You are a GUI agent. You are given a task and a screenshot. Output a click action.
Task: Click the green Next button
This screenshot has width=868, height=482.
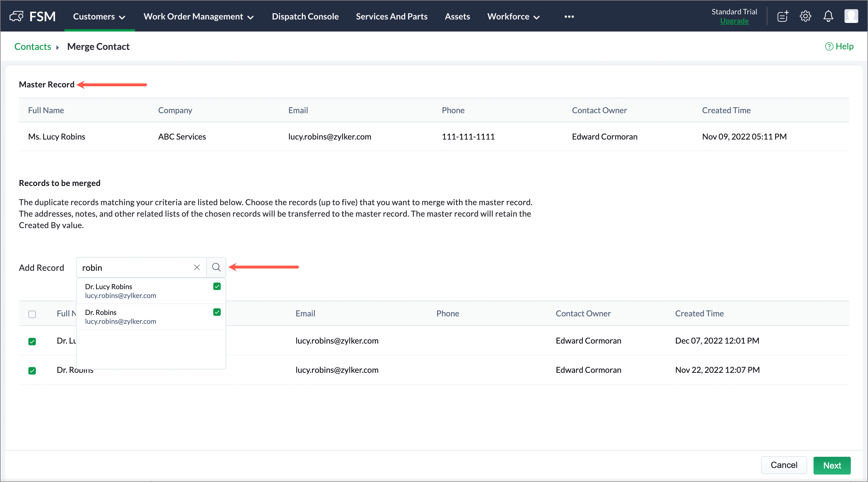coord(832,465)
